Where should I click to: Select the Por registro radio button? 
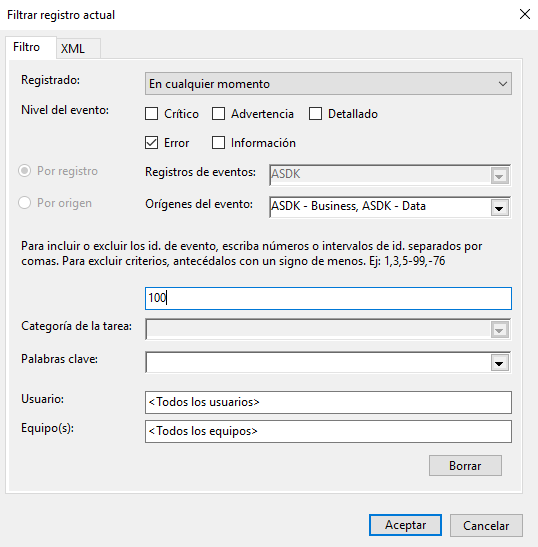coord(24,171)
